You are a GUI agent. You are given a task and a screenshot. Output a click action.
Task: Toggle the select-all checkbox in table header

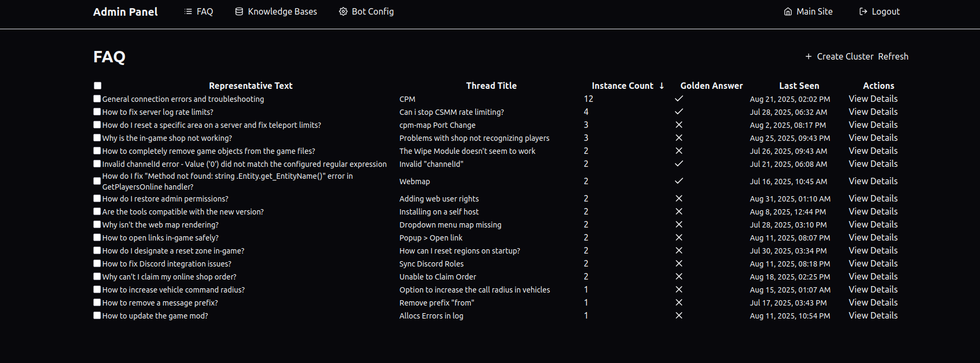click(98, 86)
